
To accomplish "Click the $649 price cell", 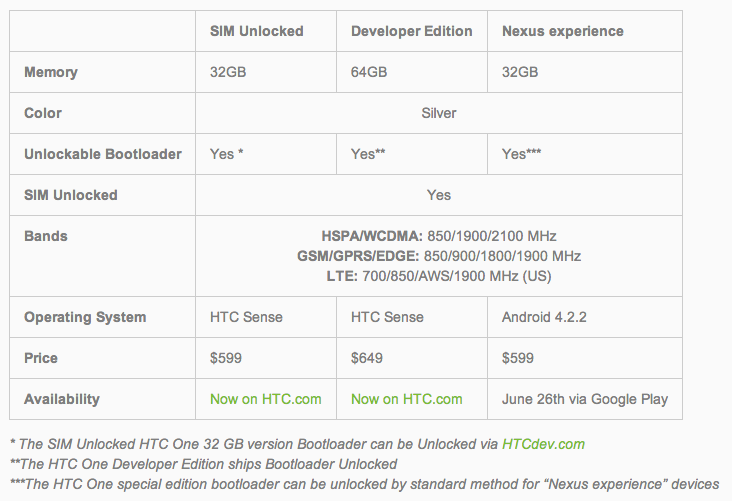I will 369,358.
